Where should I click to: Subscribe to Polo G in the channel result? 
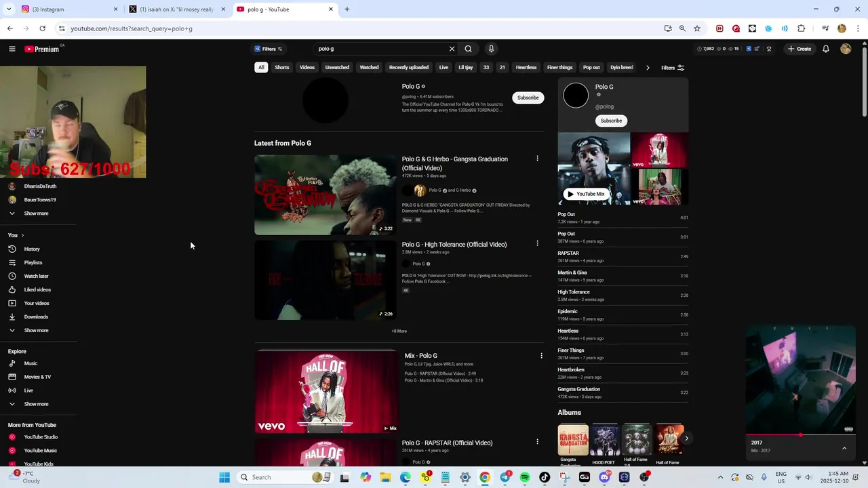(528, 98)
